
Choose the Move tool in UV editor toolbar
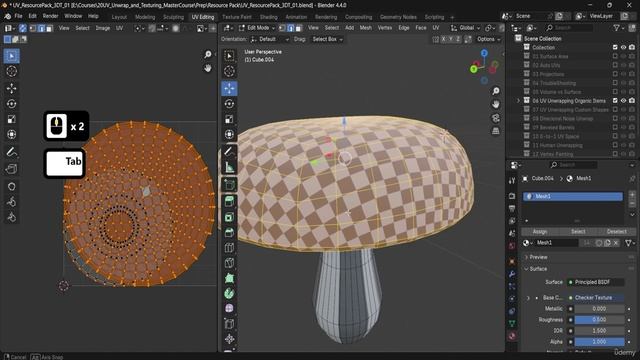11,88
